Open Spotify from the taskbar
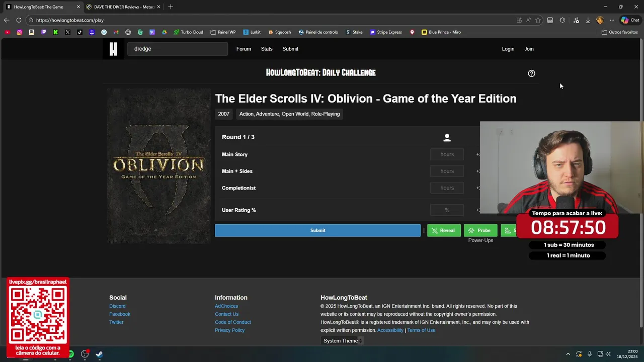This screenshot has width=644, height=362. tap(71, 354)
